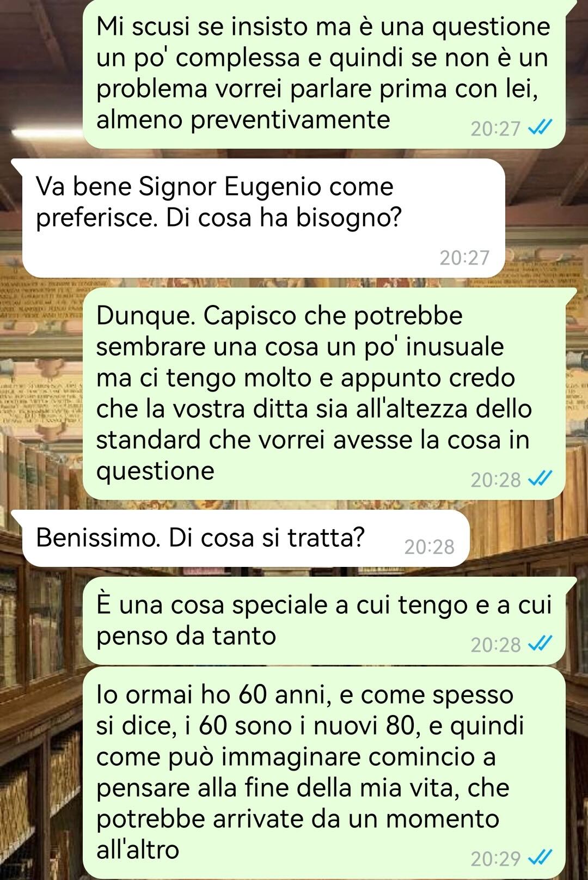The width and height of the screenshot is (588, 880).
Task: Select the 'Io ormai ho 60 anni' message bubble
Action: click(324, 772)
